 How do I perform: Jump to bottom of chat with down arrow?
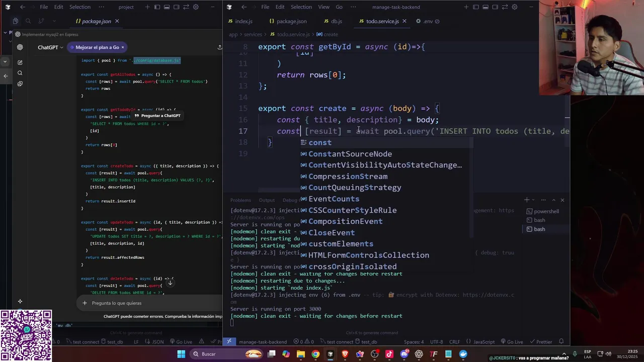(x=170, y=283)
